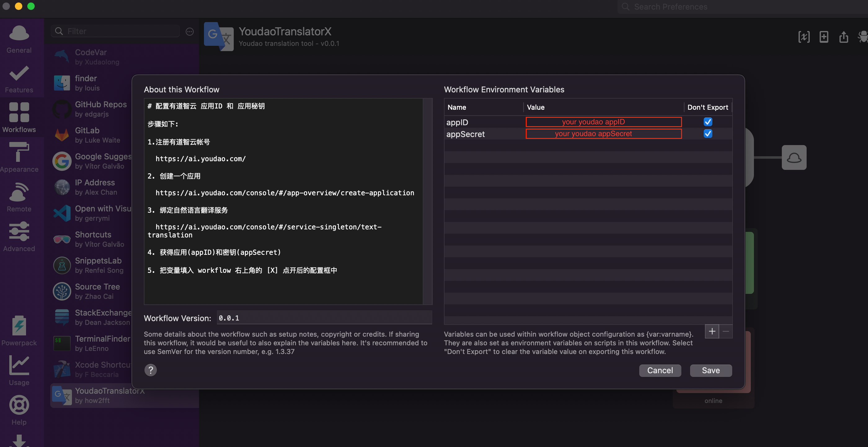Uncheck Don't Export for appSecret
The image size is (868, 447).
coord(708,134)
